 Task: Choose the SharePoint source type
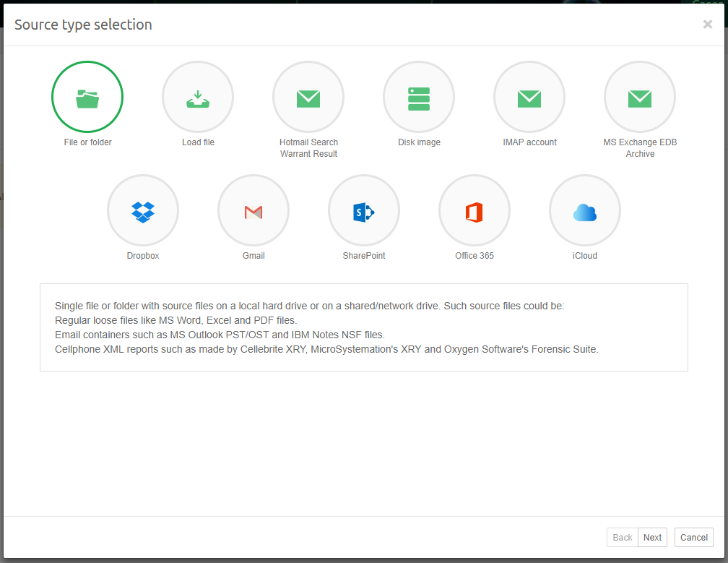coord(364,210)
